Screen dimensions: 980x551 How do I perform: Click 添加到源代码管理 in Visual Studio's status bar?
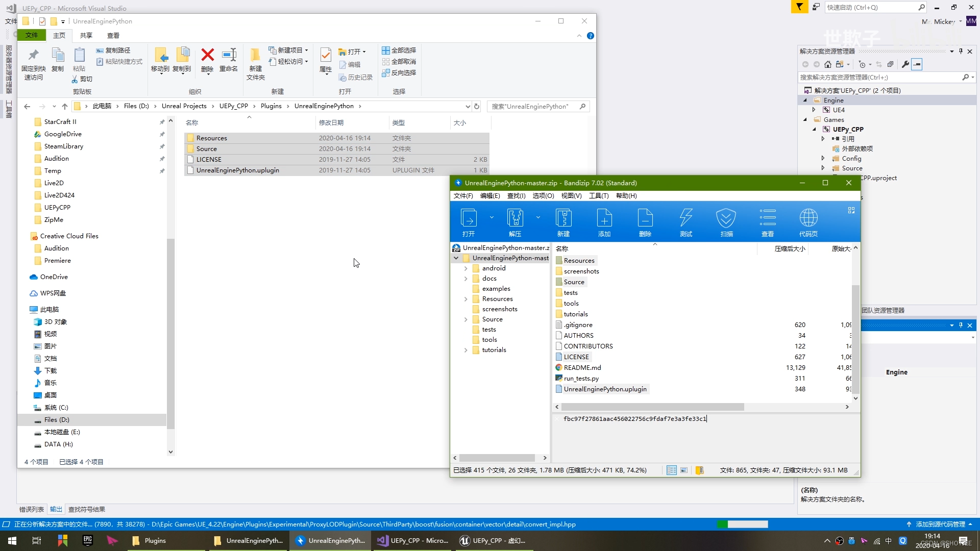pos(940,524)
